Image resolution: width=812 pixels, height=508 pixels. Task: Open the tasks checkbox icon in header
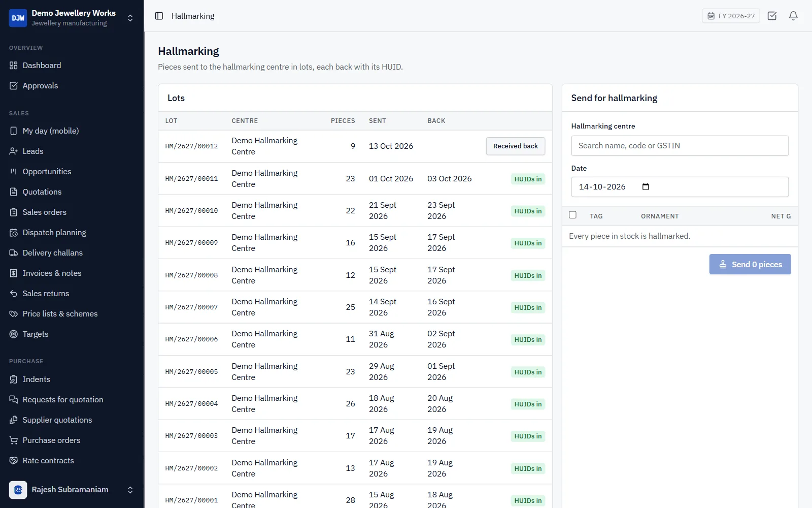772,16
